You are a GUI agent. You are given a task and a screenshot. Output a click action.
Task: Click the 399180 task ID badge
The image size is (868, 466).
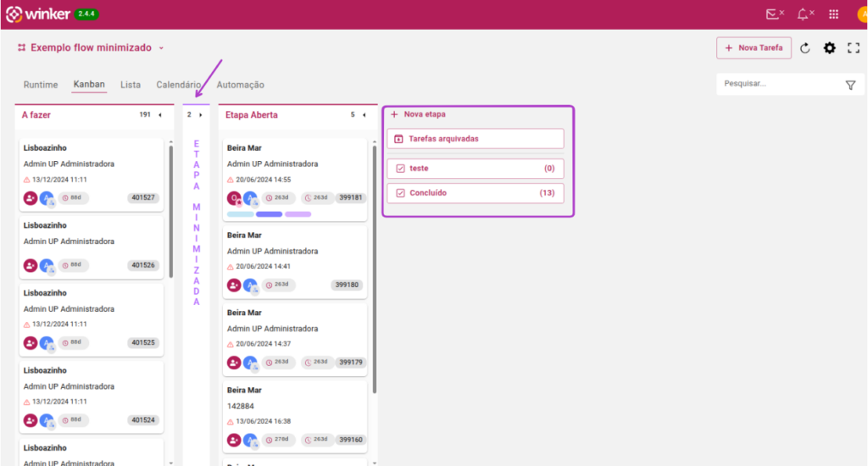(347, 286)
